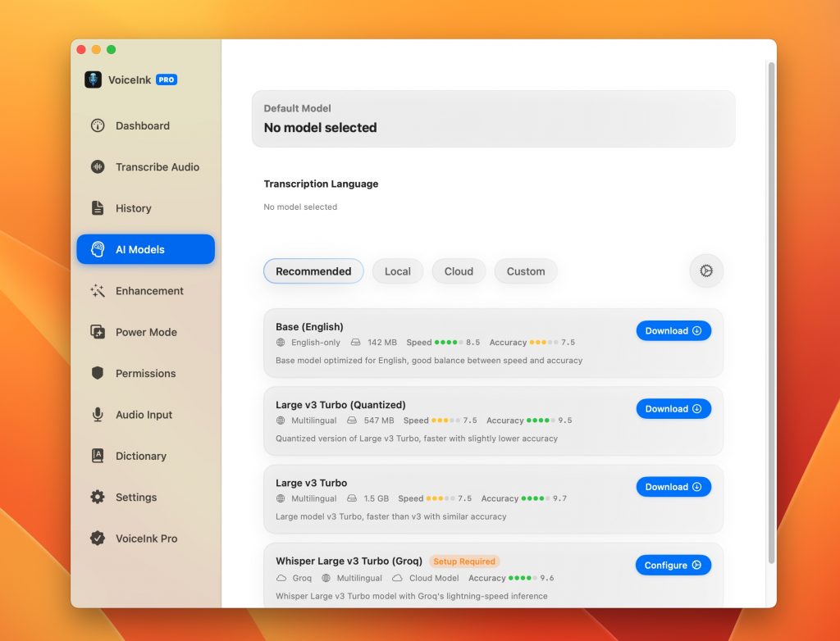
Task: Switch to the Cloud models tab
Action: (459, 270)
